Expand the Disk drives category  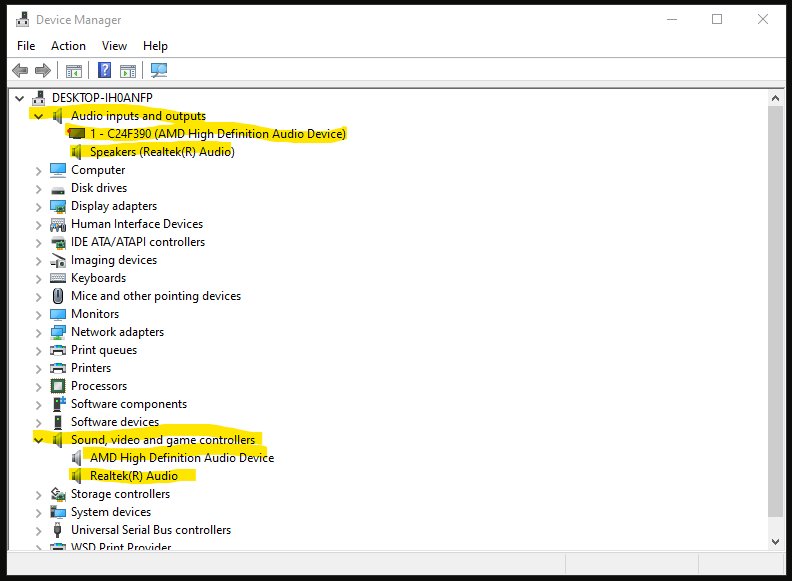pos(38,189)
